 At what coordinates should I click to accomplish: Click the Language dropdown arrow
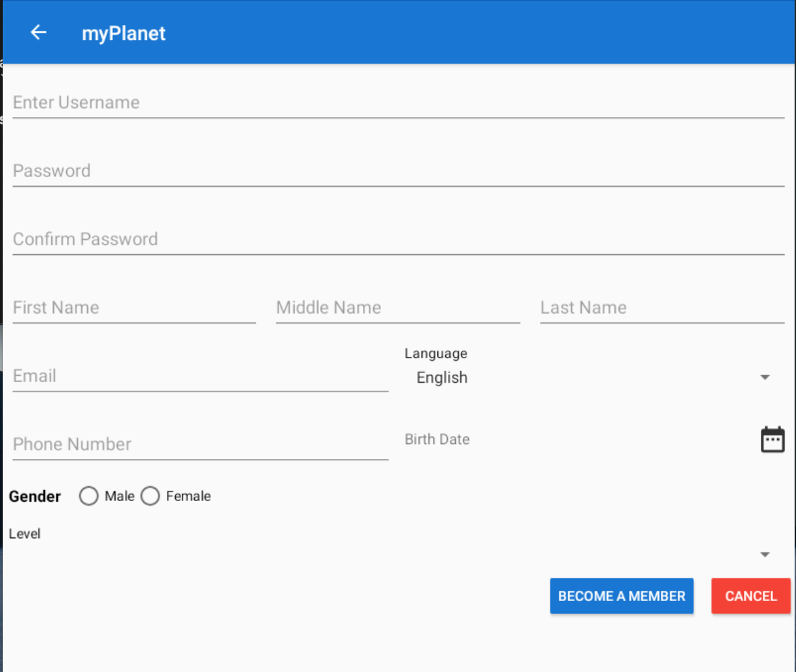coord(764,377)
